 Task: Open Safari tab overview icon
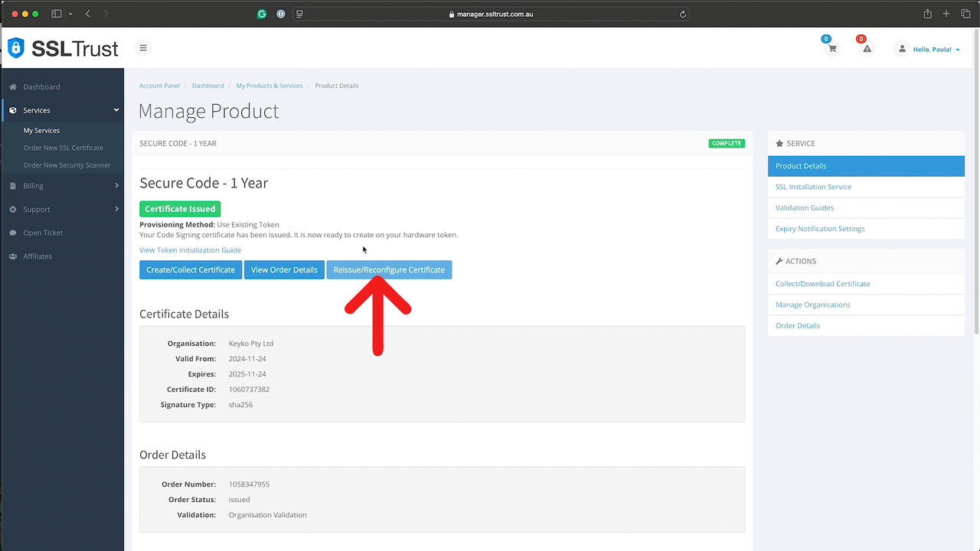pyautogui.click(x=965, y=14)
